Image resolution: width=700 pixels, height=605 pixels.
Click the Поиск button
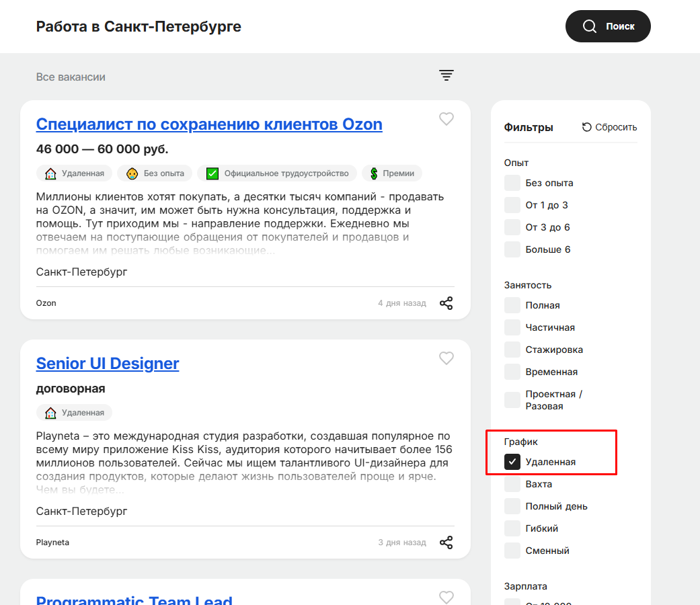608,26
